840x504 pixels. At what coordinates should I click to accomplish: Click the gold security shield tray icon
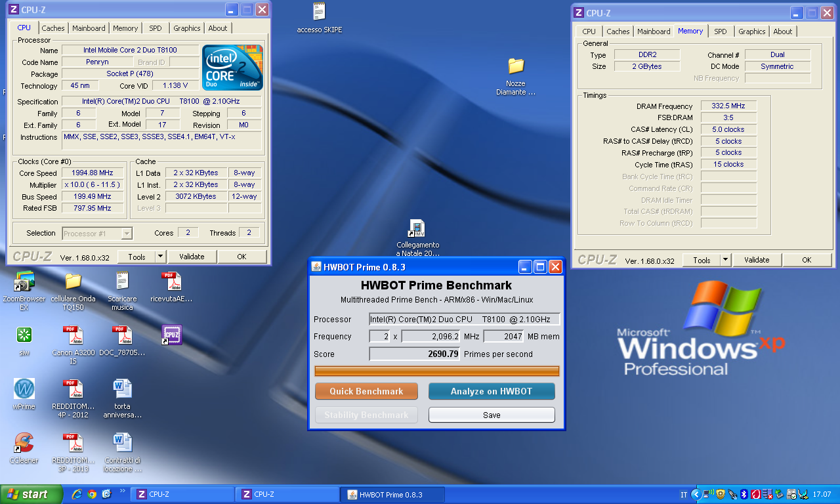[x=721, y=494]
